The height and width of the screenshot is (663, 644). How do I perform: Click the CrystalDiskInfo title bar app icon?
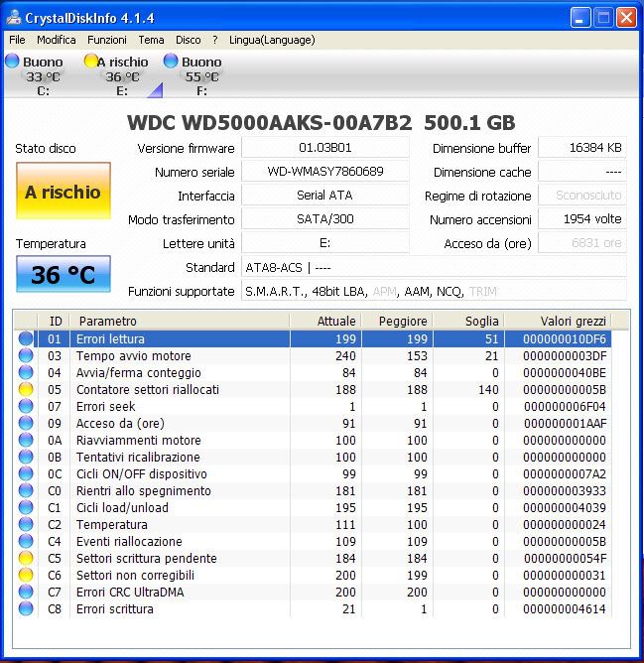point(14,17)
